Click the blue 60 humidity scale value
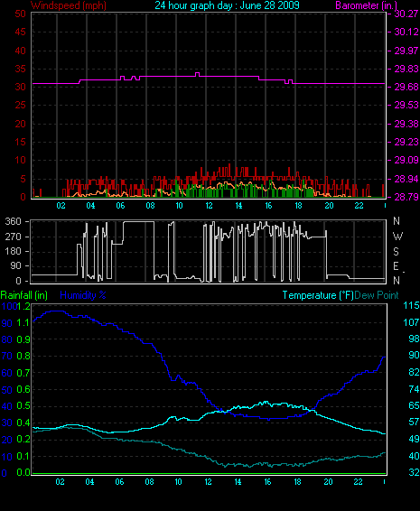420x511 pixels. (7, 373)
